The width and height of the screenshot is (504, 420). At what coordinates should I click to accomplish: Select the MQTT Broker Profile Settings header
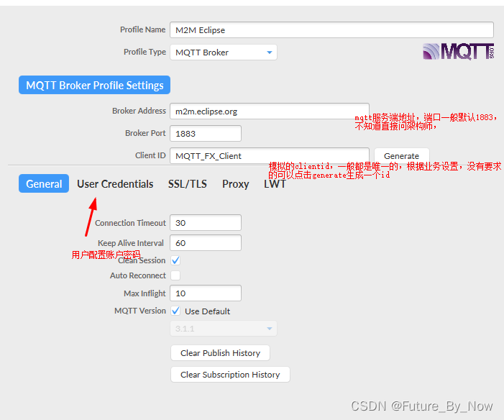pyautogui.click(x=94, y=85)
